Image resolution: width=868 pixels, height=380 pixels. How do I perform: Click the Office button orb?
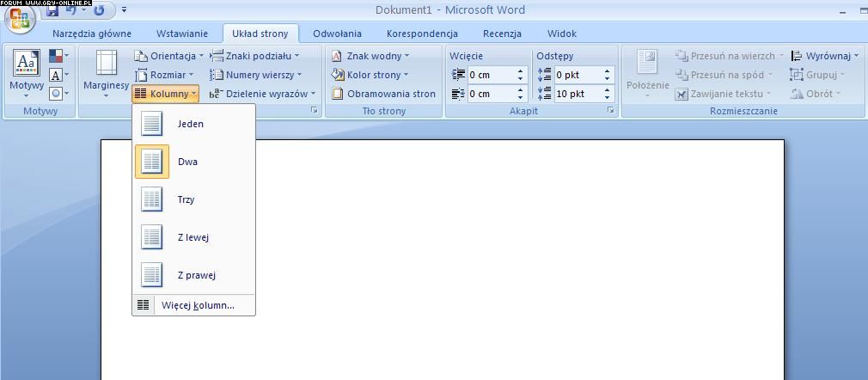tap(20, 20)
